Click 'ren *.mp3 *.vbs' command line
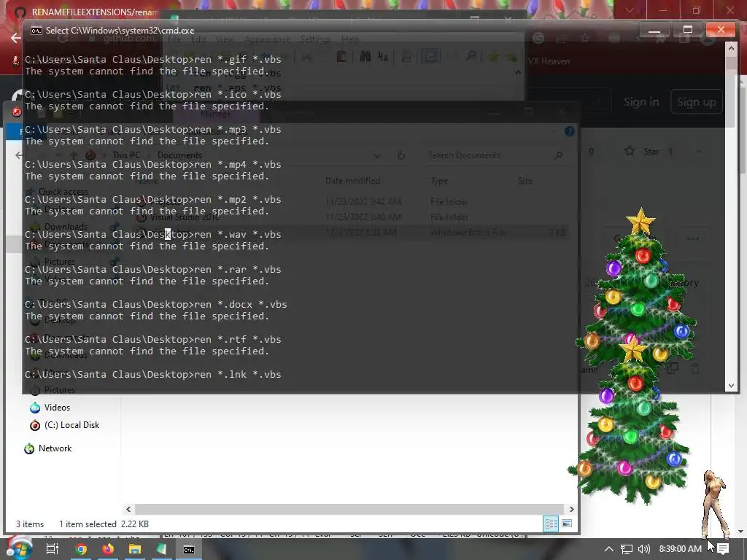This screenshot has height=560, width=747. click(238, 130)
